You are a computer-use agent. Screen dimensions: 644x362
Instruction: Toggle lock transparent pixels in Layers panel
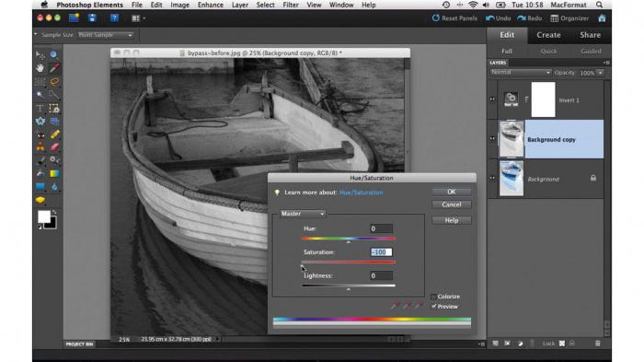tap(562, 343)
